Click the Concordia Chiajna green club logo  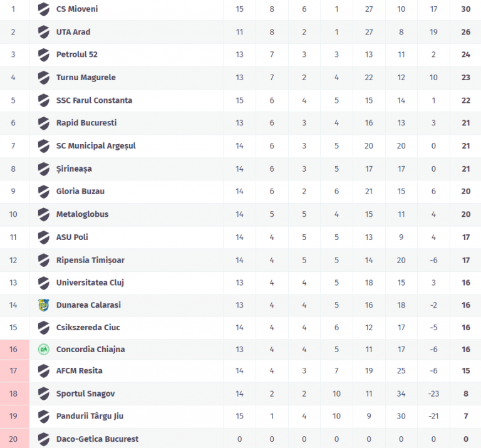(43, 350)
